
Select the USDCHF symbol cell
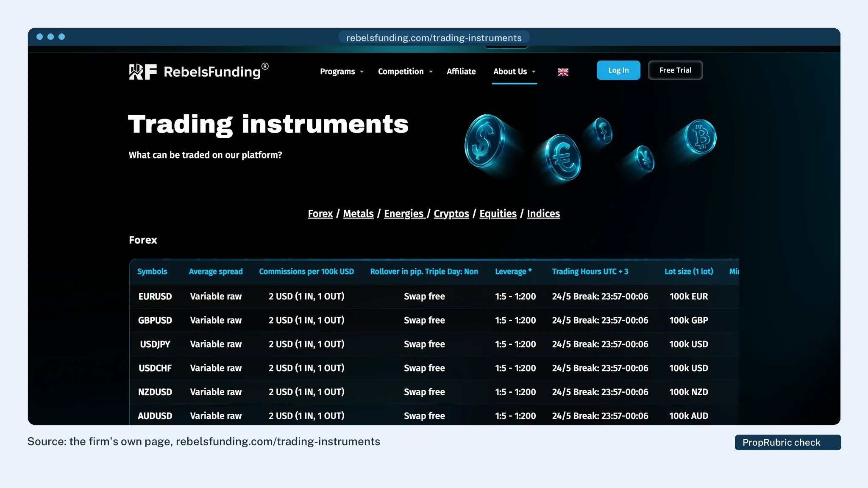click(x=155, y=368)
